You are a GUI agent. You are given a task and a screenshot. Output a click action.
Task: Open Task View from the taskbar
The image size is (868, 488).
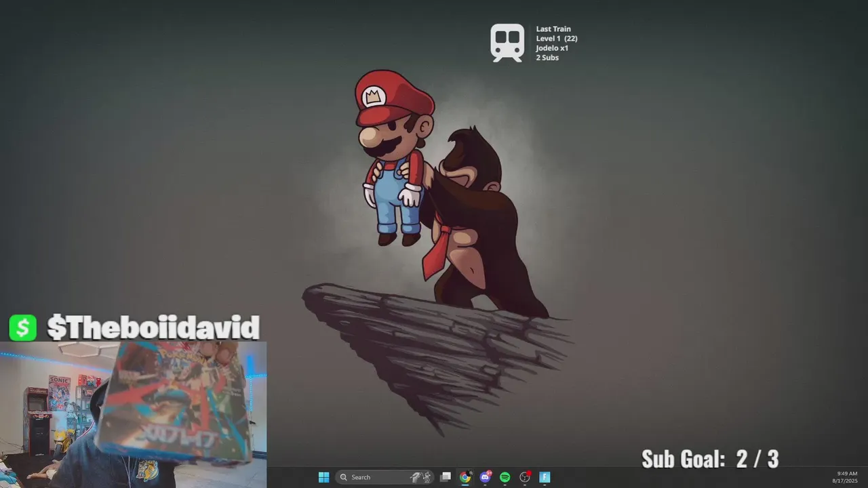tap(446, 477)
